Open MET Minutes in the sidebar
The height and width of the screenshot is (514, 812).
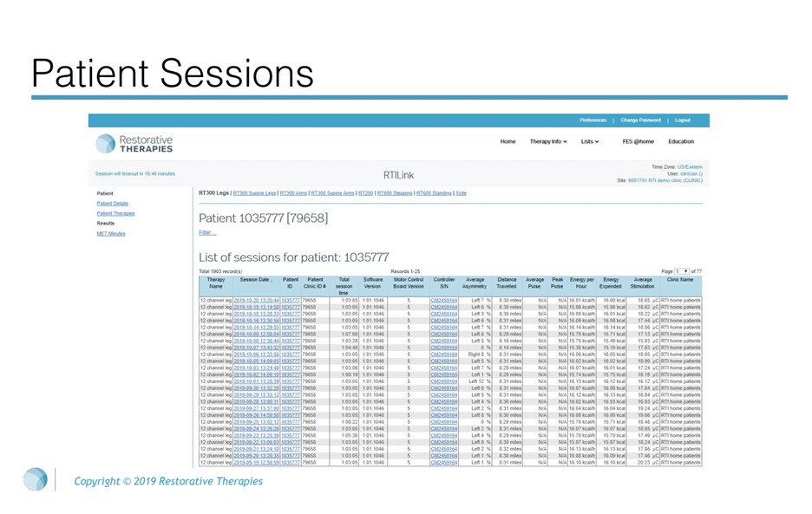[111, 233]
